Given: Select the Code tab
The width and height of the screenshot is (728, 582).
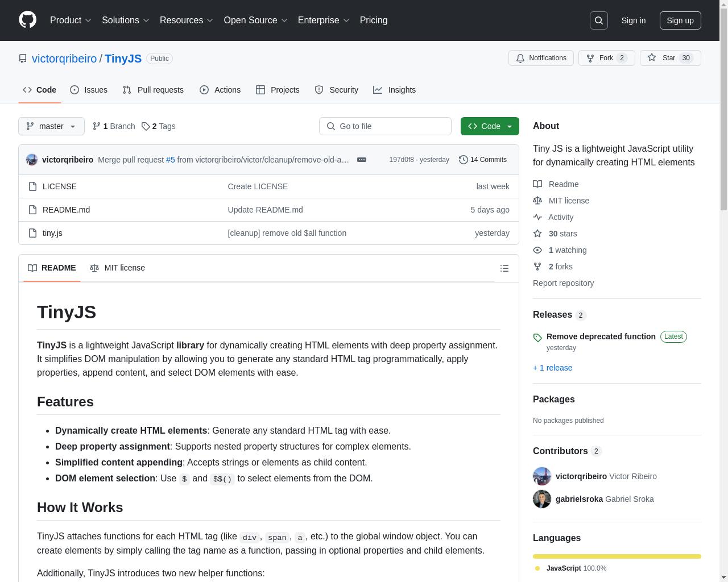Looking at the screenshot, I should (x=40, y=90).
